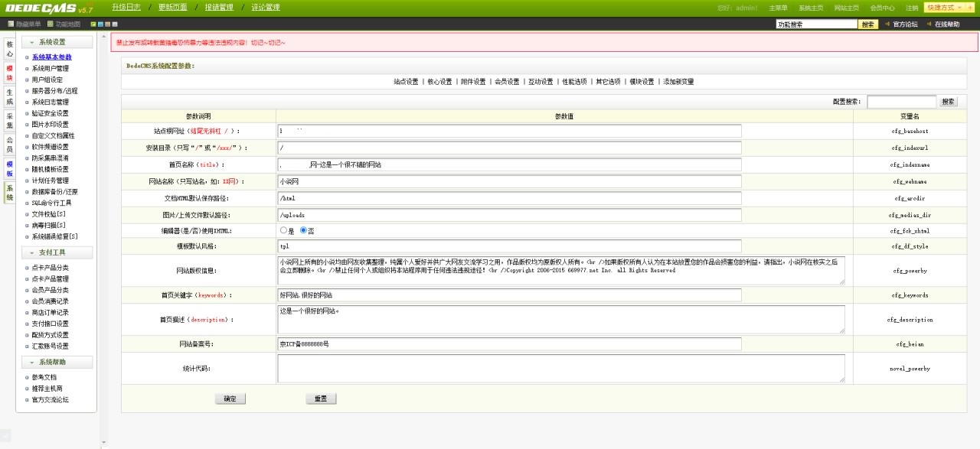Click the 统计代码 text area
The width and height of the screenshot is (980, 449).
[x=561, y=368]
